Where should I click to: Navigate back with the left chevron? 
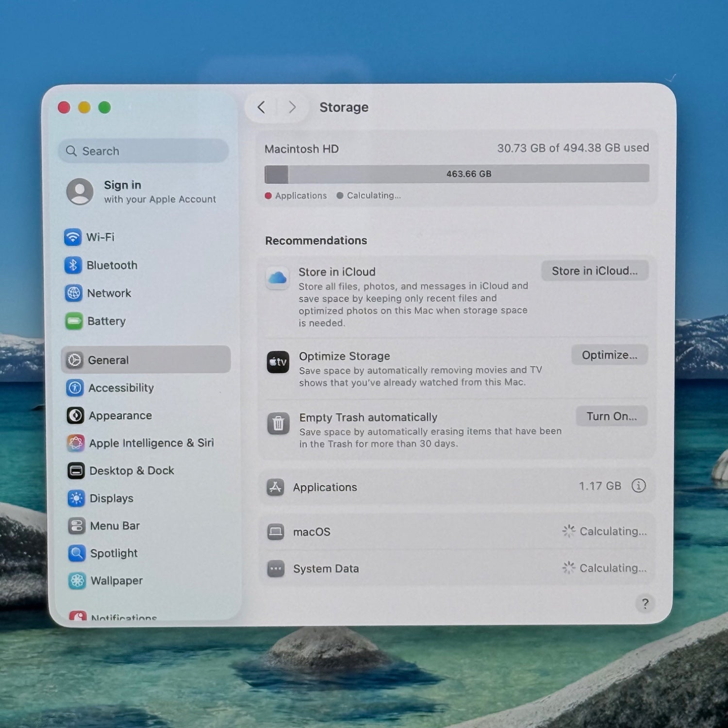(x=261, y=107)
